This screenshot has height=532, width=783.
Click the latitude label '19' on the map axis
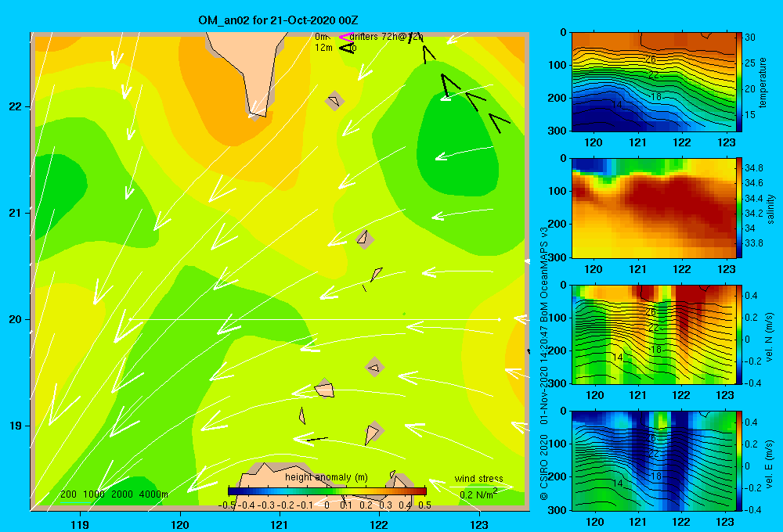[x=15, y=426]
